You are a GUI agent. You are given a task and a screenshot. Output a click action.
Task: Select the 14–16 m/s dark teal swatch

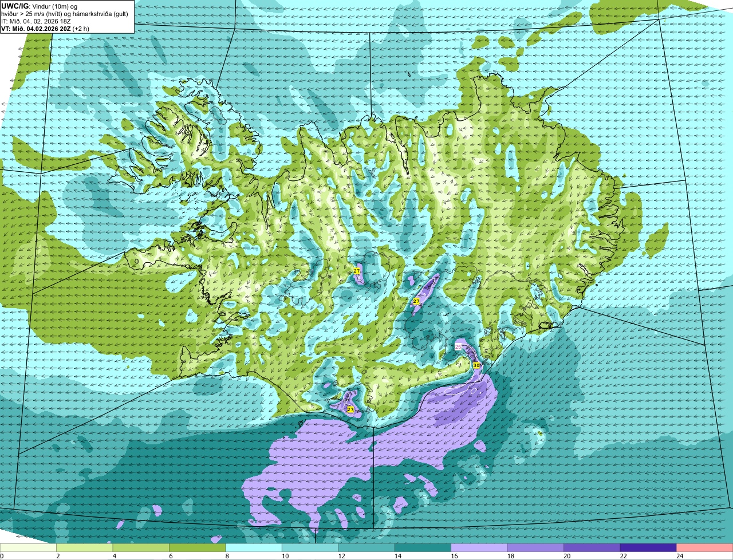point(423,548)
